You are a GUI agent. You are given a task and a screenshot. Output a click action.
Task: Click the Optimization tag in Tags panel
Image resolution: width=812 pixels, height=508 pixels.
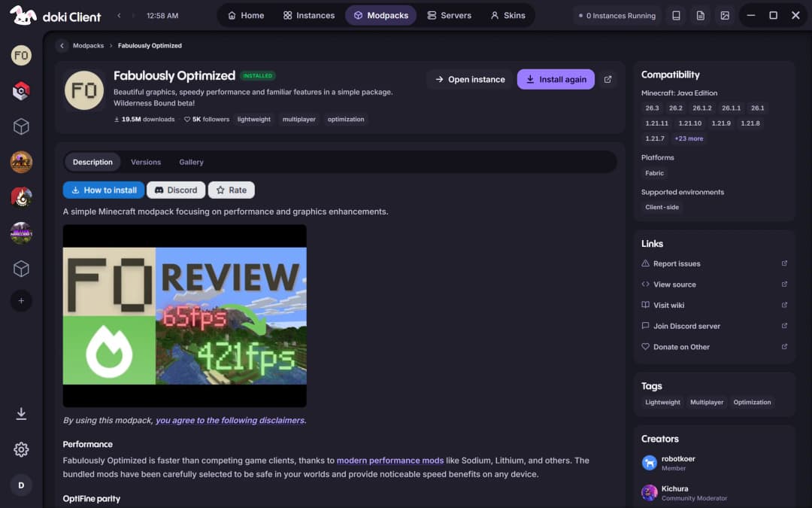tap(752, 402)
